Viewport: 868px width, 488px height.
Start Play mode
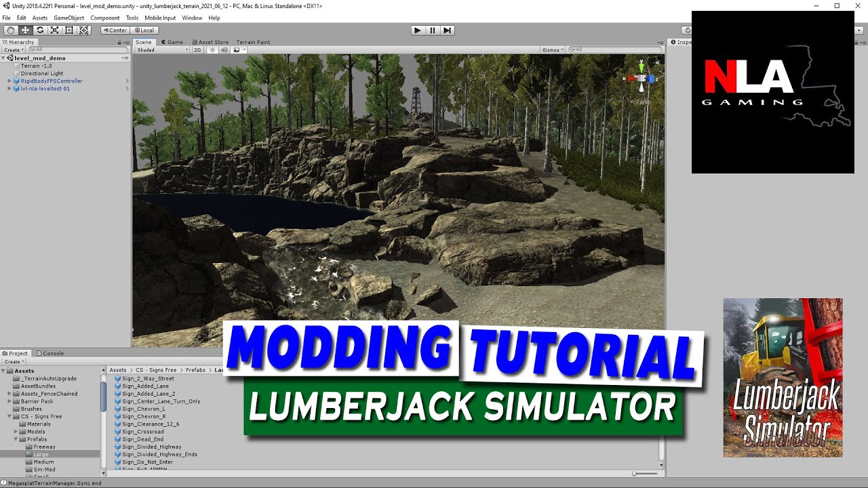[x=418, y=30]
